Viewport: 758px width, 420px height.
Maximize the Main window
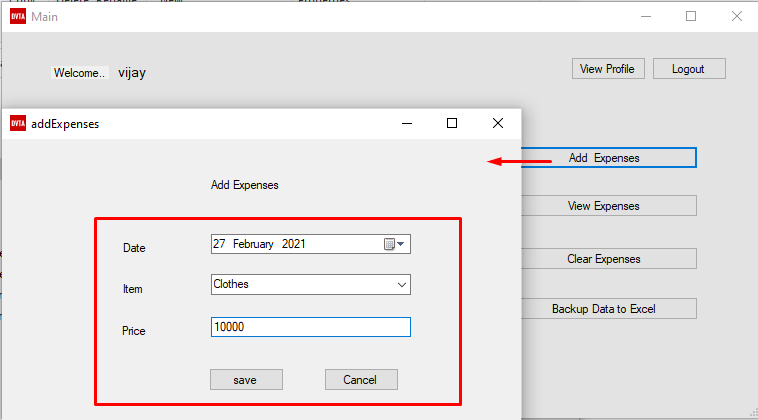691,16
